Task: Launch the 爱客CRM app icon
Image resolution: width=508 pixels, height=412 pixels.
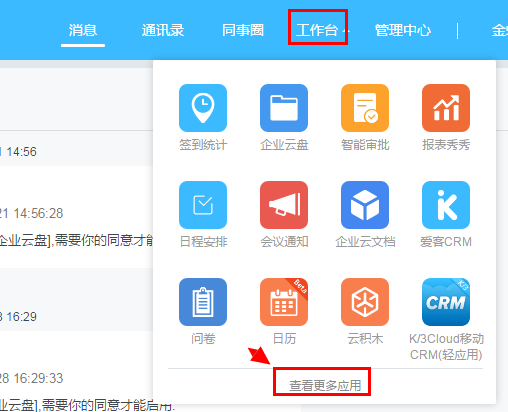Action: [446, 205]
